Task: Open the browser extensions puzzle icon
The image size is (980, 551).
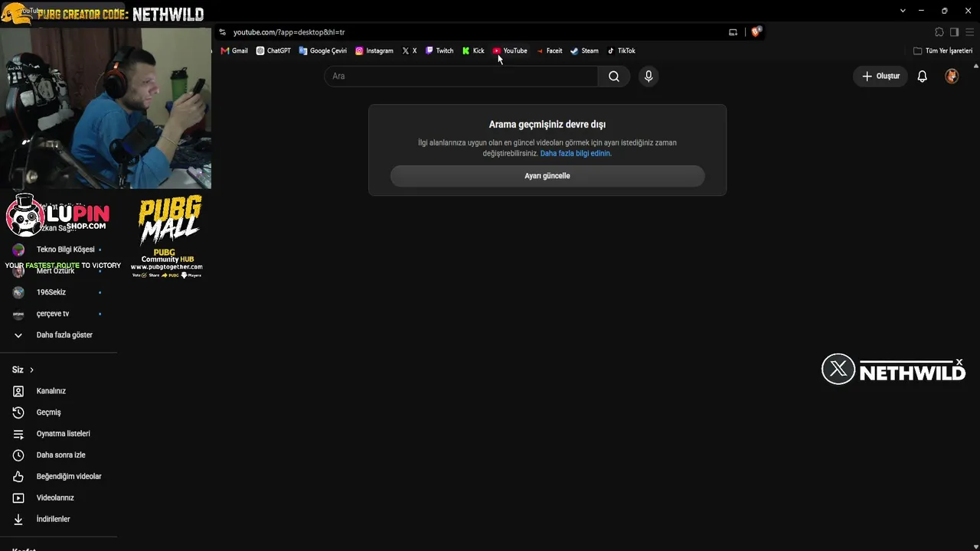Action: coord(939,32)
